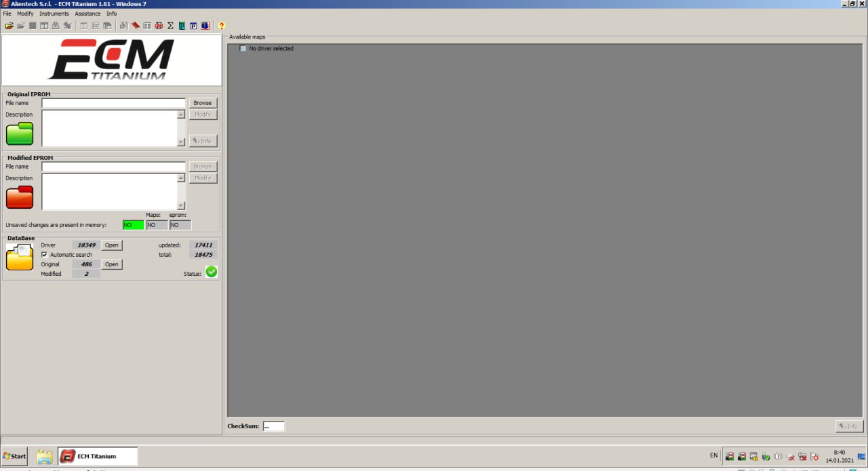Open the Assistance menu

(x=87, y=14)
